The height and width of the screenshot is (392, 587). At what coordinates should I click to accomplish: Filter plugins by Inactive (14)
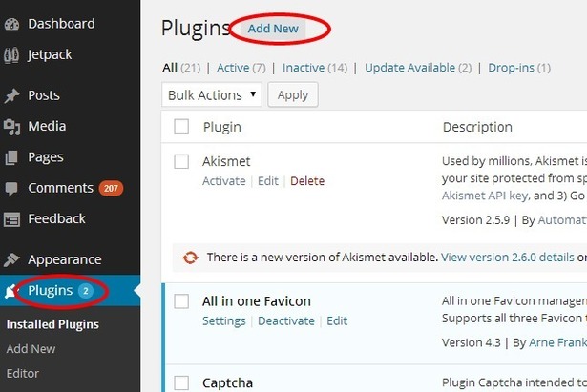315,68
